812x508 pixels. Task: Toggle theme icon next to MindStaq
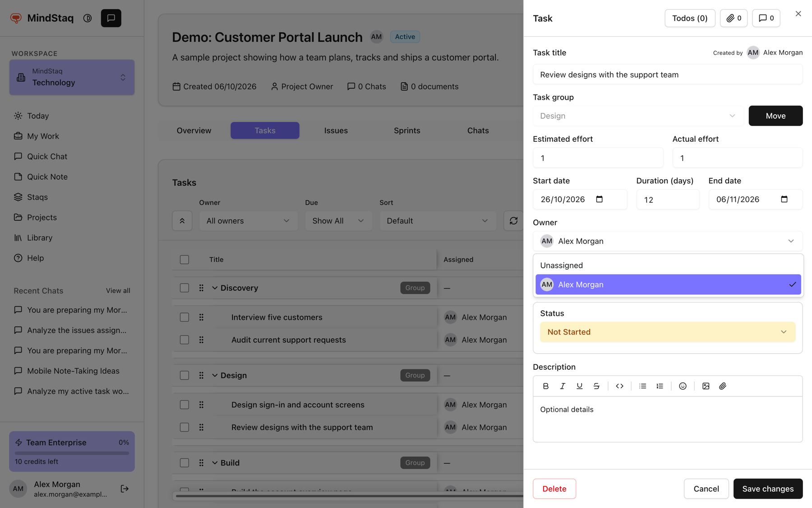coord(88,18)
